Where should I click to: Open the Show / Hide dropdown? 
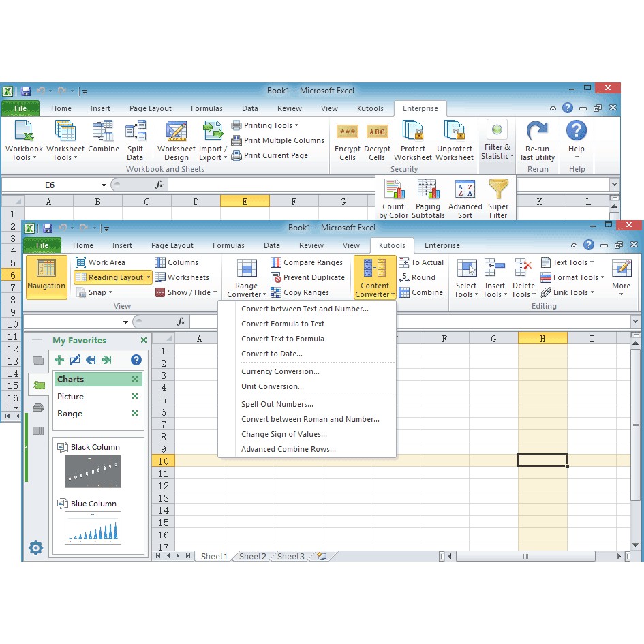(x=185, y=292)
